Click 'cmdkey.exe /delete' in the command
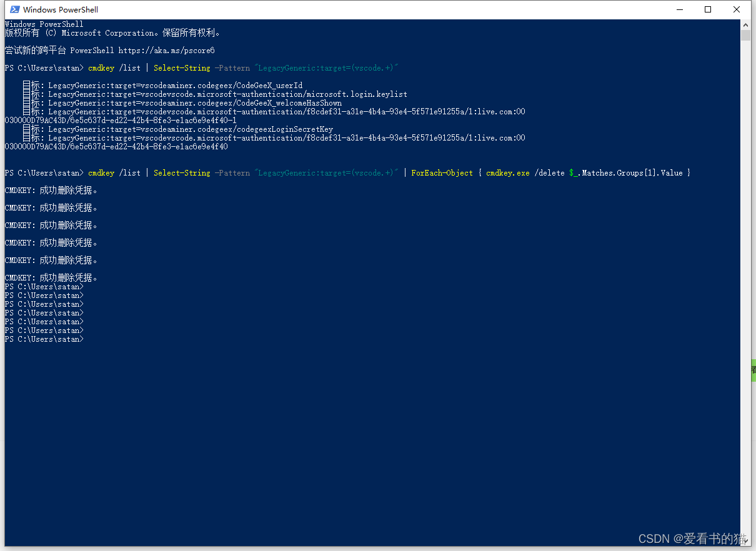 (x=525, y=173)
